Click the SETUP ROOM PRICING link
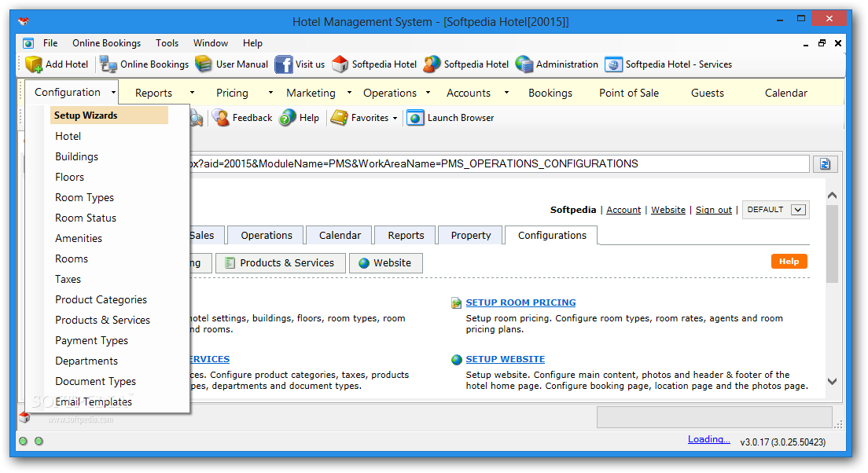Screen dimensions: 868x473 tap(520, 302)
